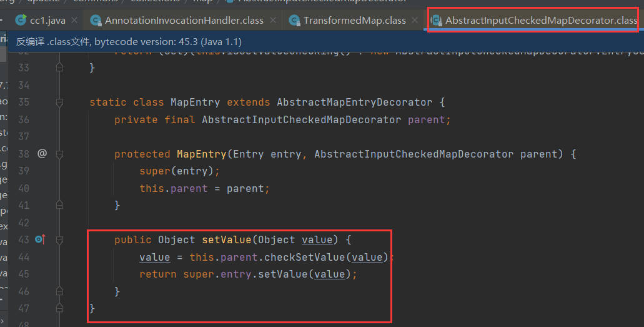The width and height of the screenshot is (644, 327).
Task: Click the MapEntry constructor name on line 38
Action: coord(201,154)
